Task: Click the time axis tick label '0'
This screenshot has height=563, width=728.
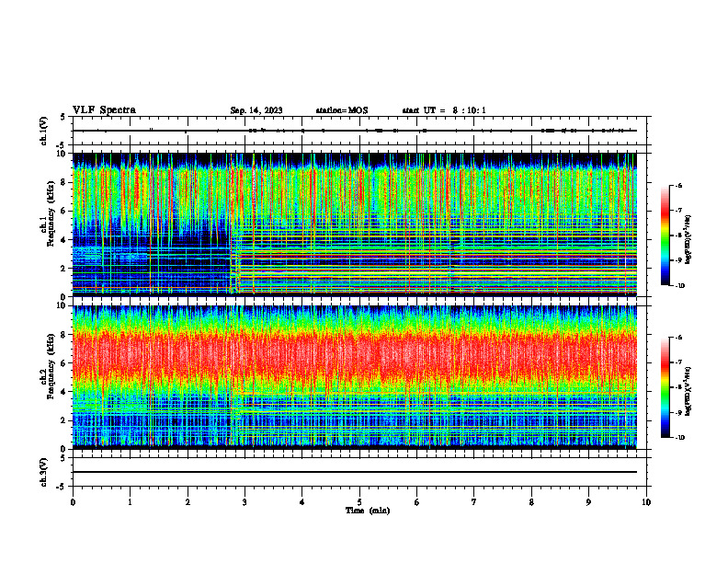Action: pyautogui.click(x=73, y=502)
